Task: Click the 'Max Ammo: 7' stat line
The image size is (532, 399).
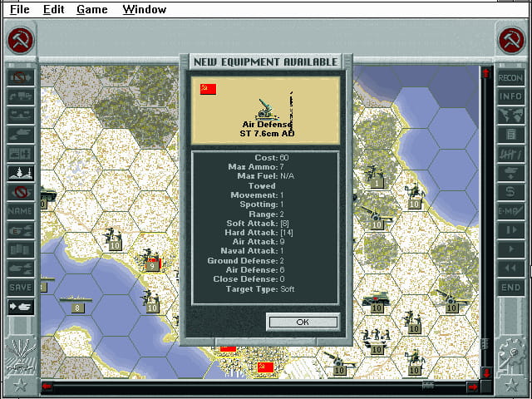Action: [256, 167]
